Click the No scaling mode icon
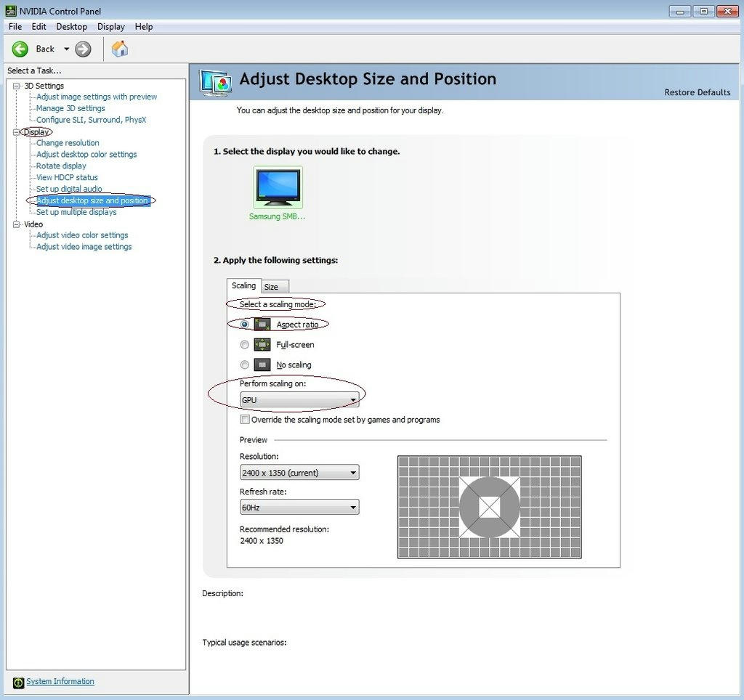The image size is (744, 700). click(262, 365)
